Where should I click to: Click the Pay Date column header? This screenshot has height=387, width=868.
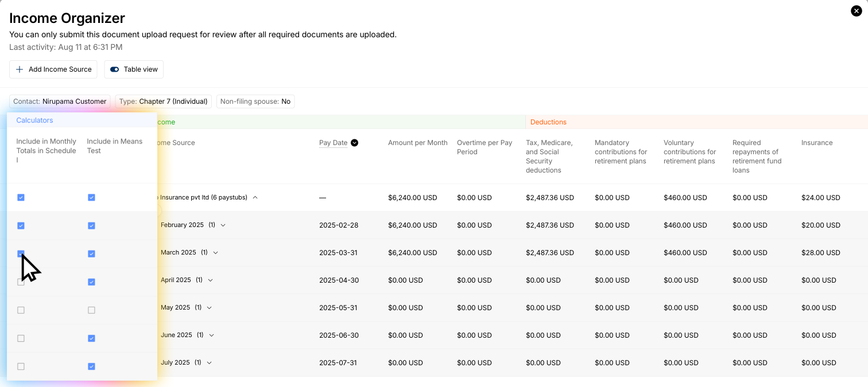click(333, 143)
